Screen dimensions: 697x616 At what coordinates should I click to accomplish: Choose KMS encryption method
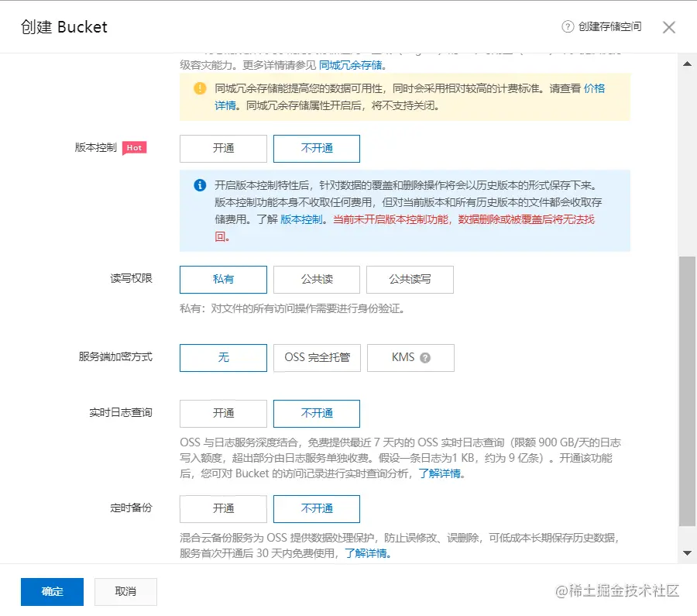410,358
